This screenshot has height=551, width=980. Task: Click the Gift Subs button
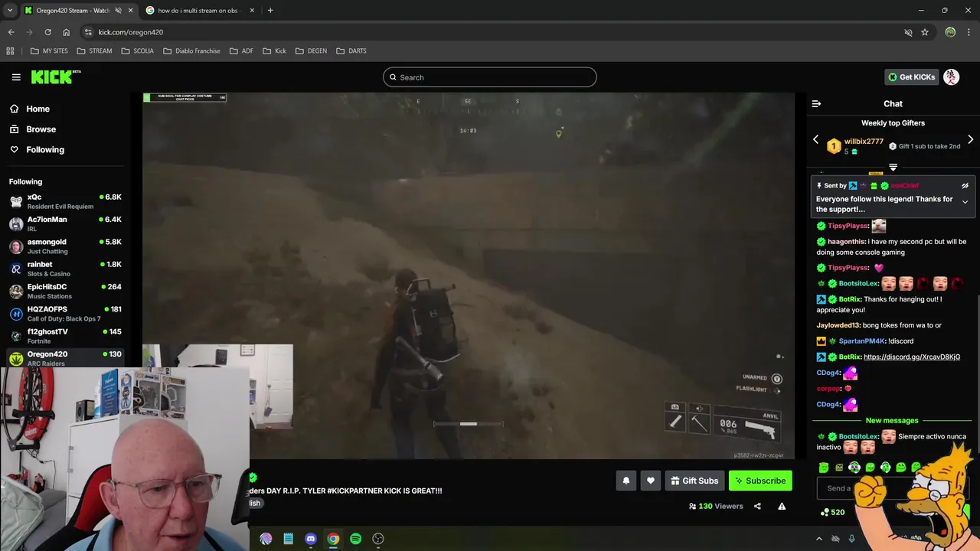pyautogui.click(x=694, y=481)
